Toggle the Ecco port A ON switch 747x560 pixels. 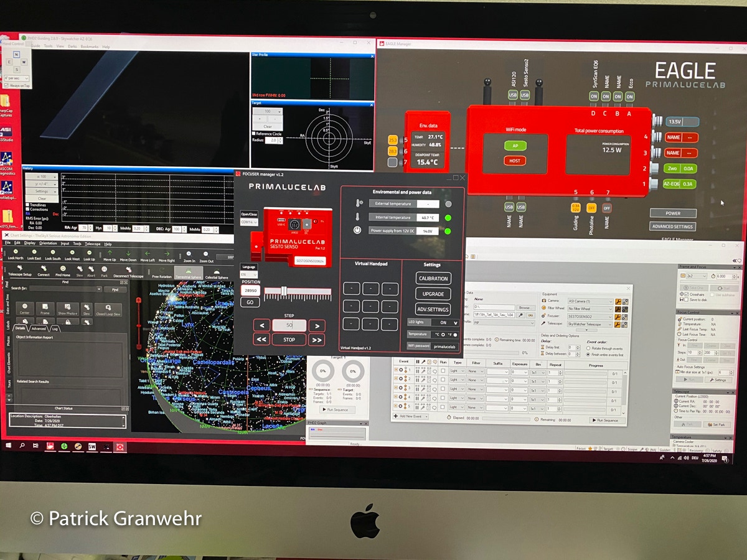(x=629, y=96)
